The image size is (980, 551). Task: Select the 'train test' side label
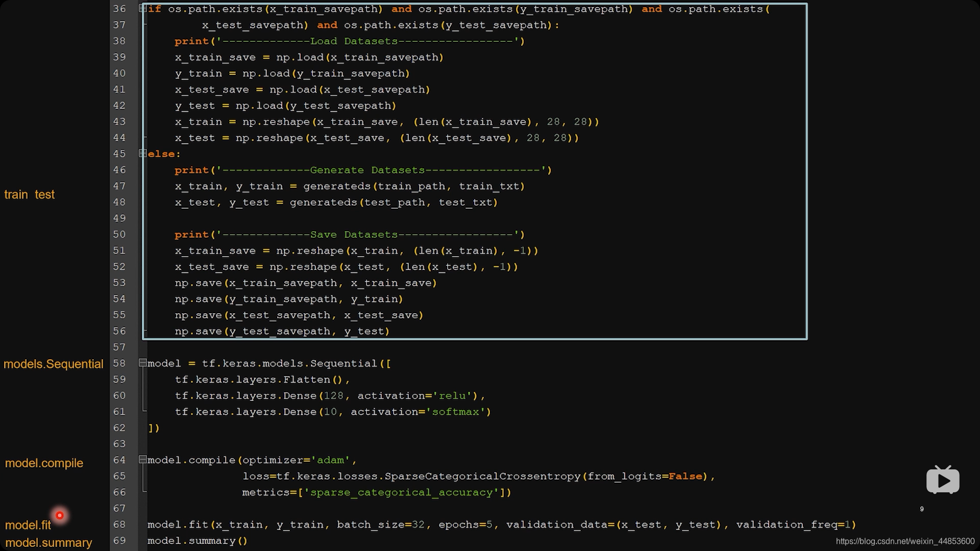[29, 194]
